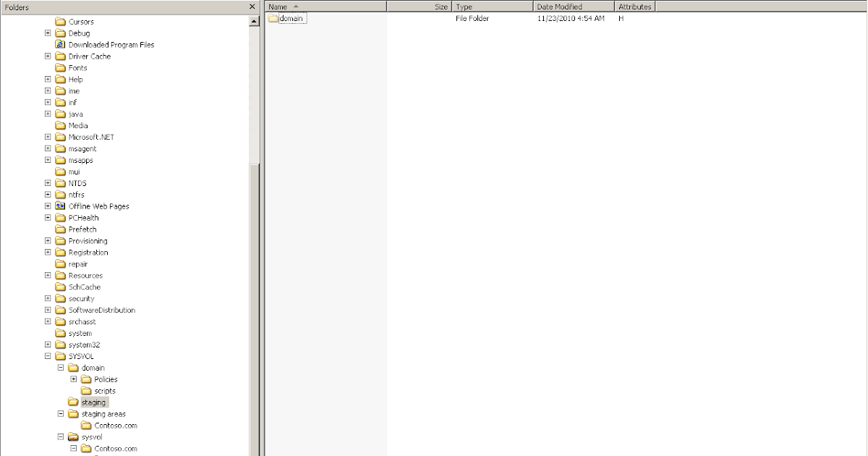The height and width of the screenshot is (456, 868).
Task: Click the Media folder icon
Action: (61, 125)
